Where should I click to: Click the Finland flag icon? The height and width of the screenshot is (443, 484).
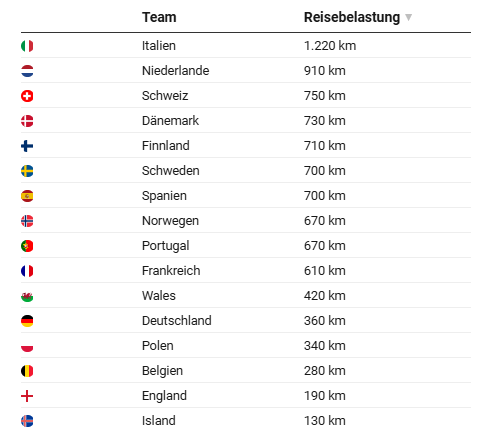[27, 146]
